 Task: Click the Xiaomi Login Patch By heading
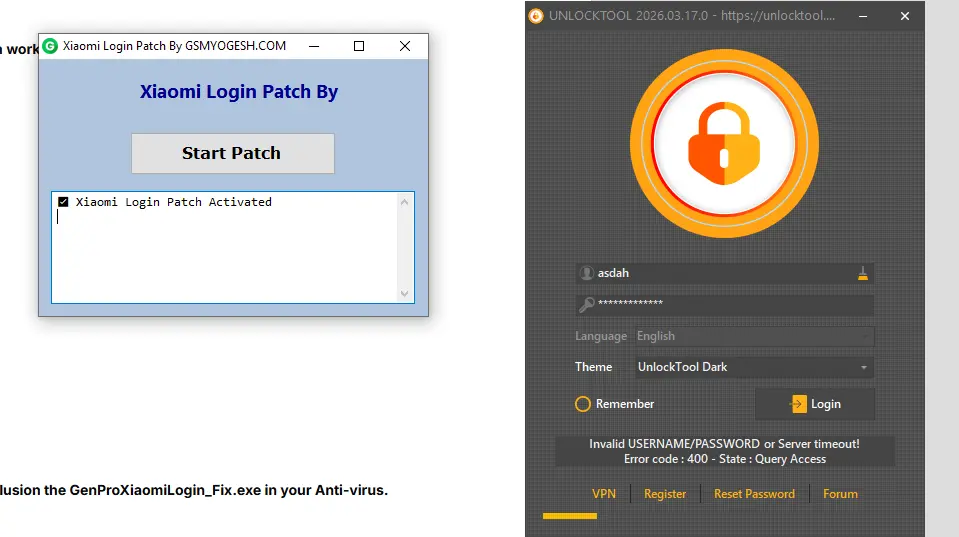pyautogui.click(x=239, y=92)
